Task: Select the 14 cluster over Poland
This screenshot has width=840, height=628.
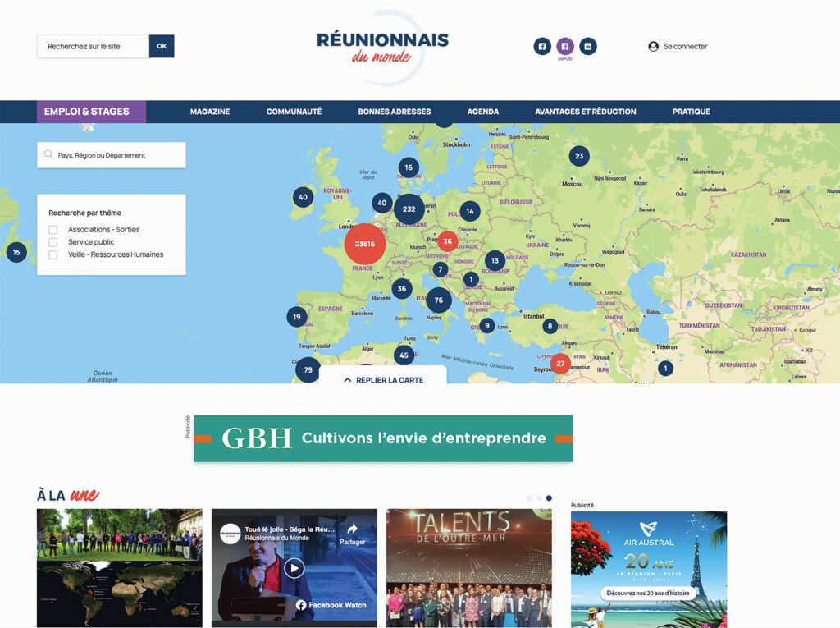Action: [x=470, y=211]
